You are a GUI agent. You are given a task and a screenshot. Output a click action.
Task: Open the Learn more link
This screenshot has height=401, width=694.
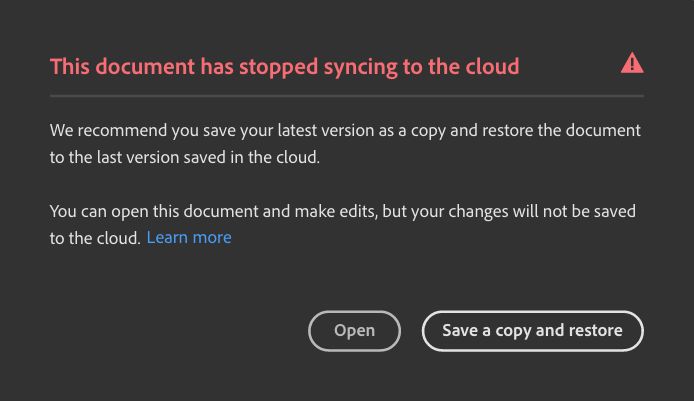pos(189,237)
